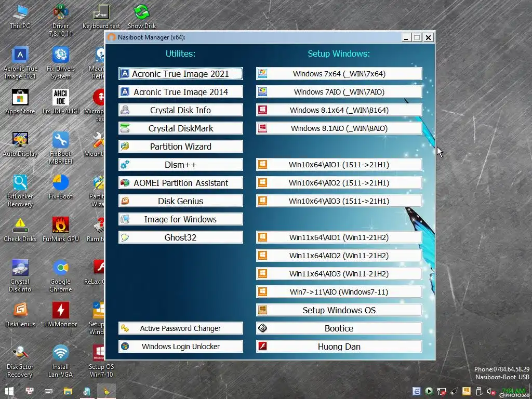Open the Huong Dan guide button
This screenshot has width=532, height=399.
pos(339,347)
